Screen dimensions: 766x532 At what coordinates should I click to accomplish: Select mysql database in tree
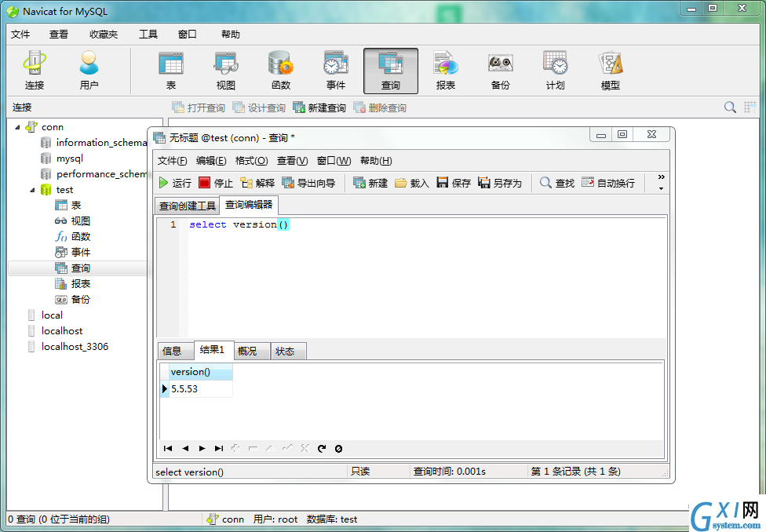(62, 159)
